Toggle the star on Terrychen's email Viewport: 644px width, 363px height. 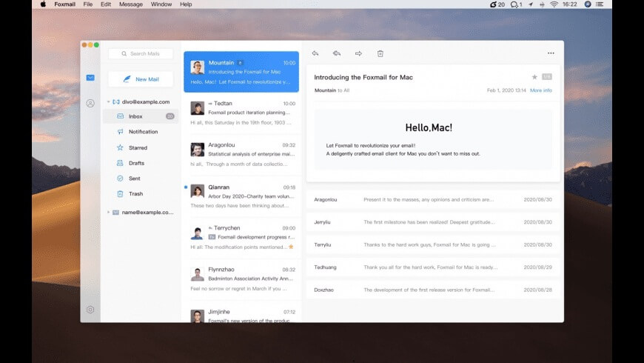coord(291,247)
